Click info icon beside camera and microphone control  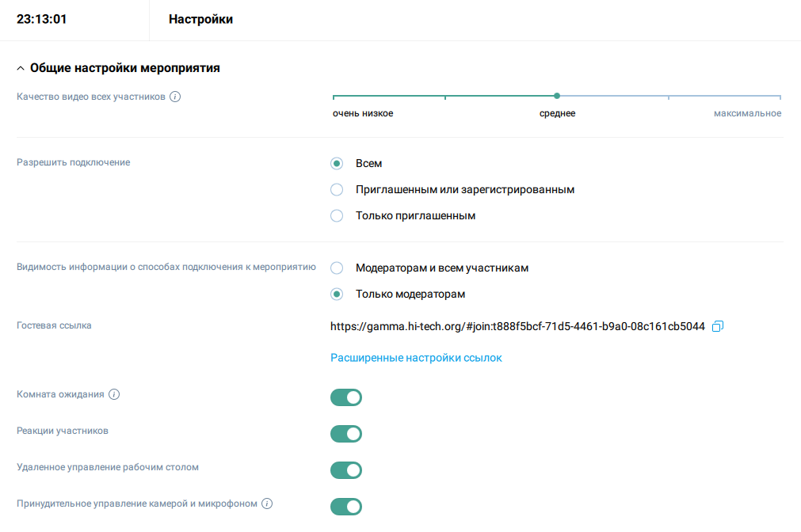pyautogui.click(x=267, y=503)
